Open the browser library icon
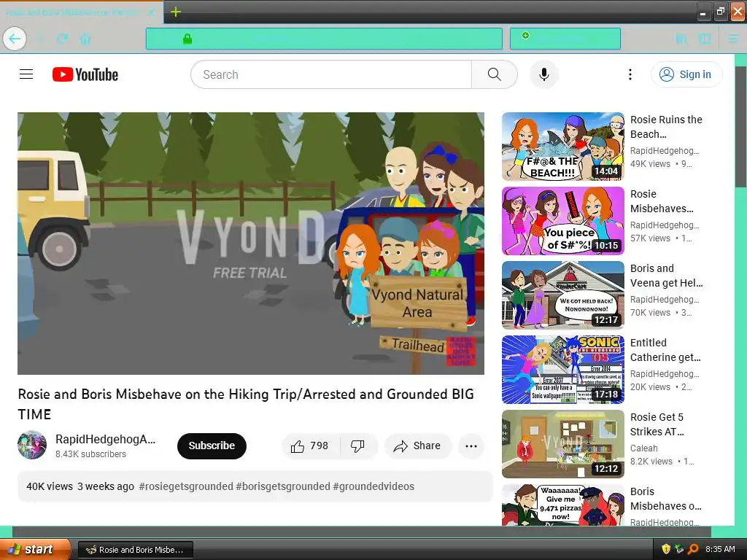Image resolution: width=747 pixels, height=560 pixels. click(x=681, y=39)
